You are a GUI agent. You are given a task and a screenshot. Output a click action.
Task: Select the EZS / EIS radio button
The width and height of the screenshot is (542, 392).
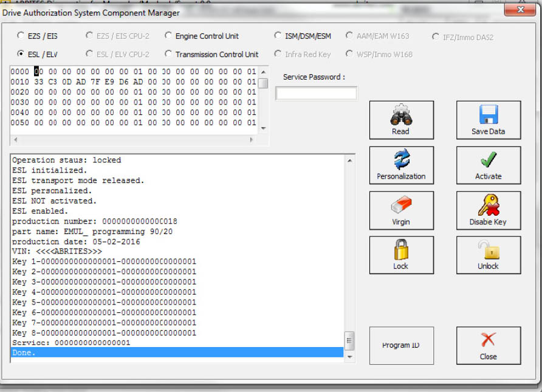(21, 36)
